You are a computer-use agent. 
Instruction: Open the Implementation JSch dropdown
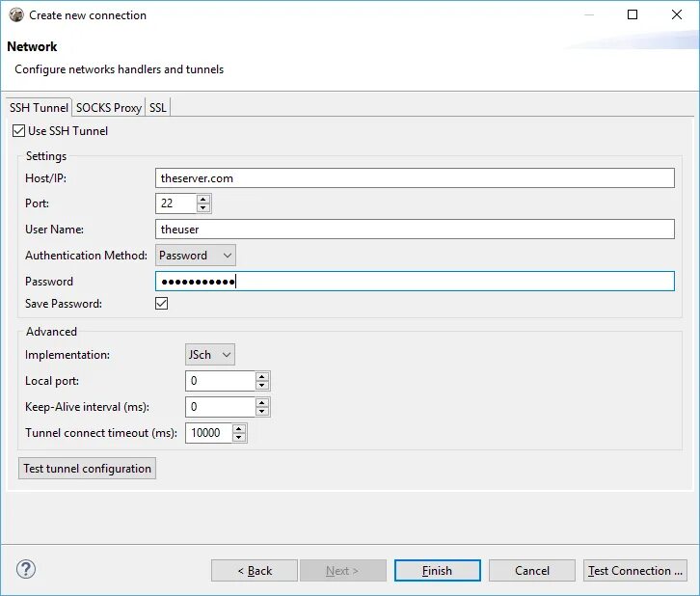pos(210,355)
